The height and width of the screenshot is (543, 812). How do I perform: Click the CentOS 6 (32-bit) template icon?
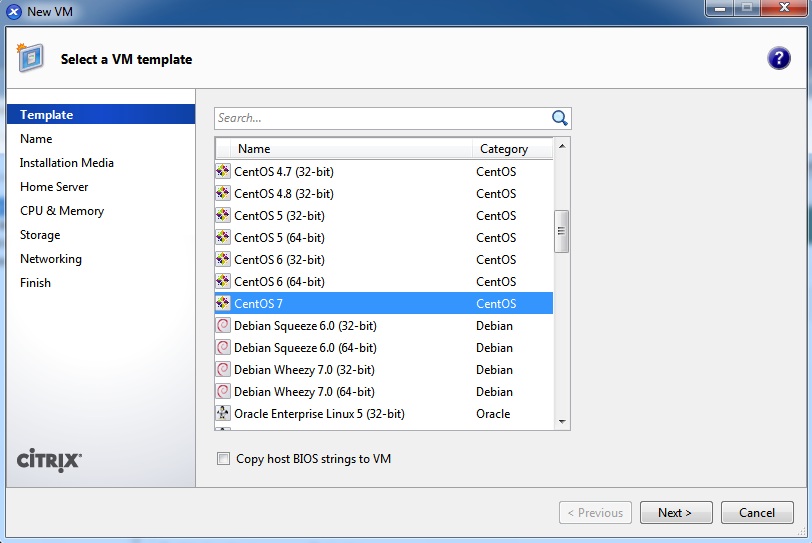click(223, 259)
